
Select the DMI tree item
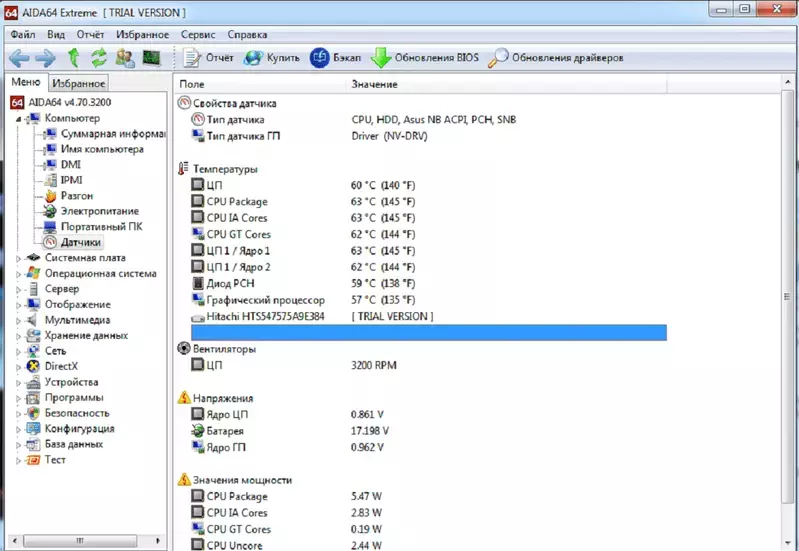pos(62,165)
